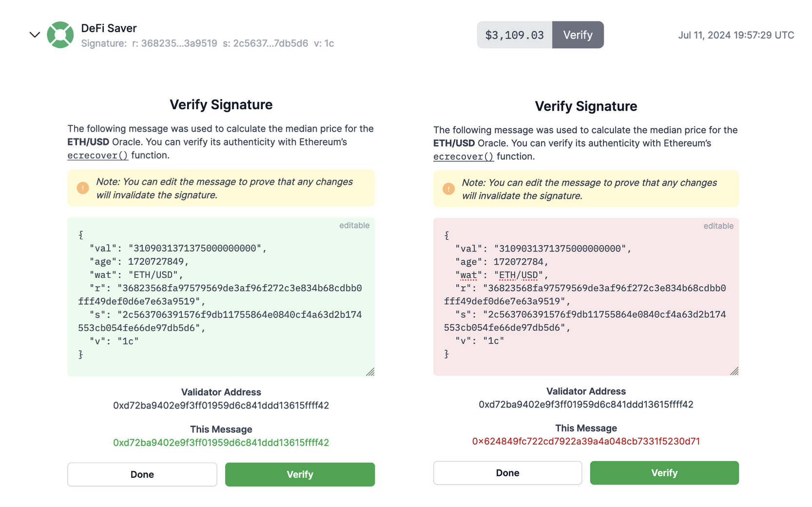The height and width of the screenshot is (507, 812).
Task: Click the left panel Validator Address value
Action: pos(221,406)
